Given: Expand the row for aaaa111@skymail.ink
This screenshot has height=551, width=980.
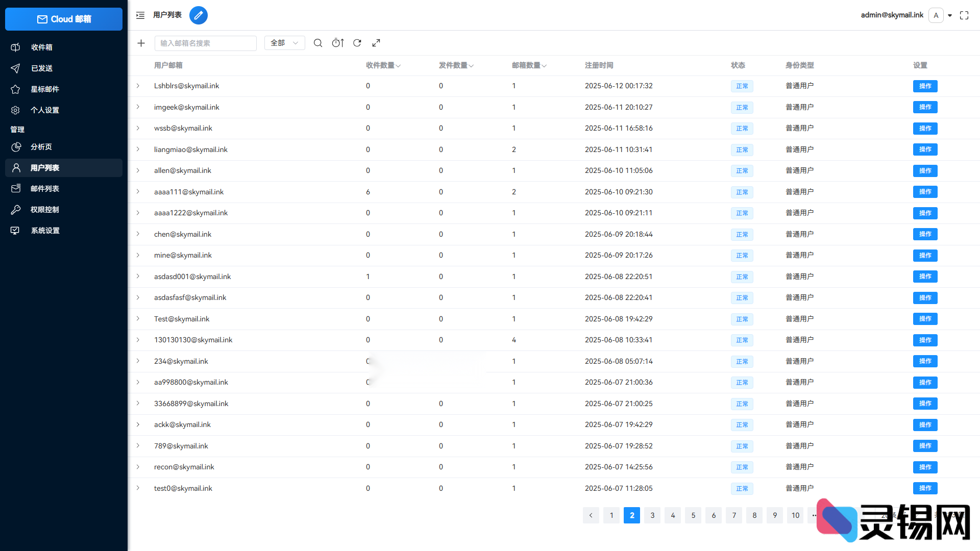Looking at the screenshot, I should 138,192.
